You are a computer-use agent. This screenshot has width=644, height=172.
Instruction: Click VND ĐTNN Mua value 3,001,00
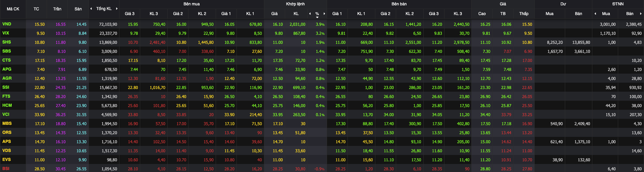pyautogui.click(x=608, y=24)
